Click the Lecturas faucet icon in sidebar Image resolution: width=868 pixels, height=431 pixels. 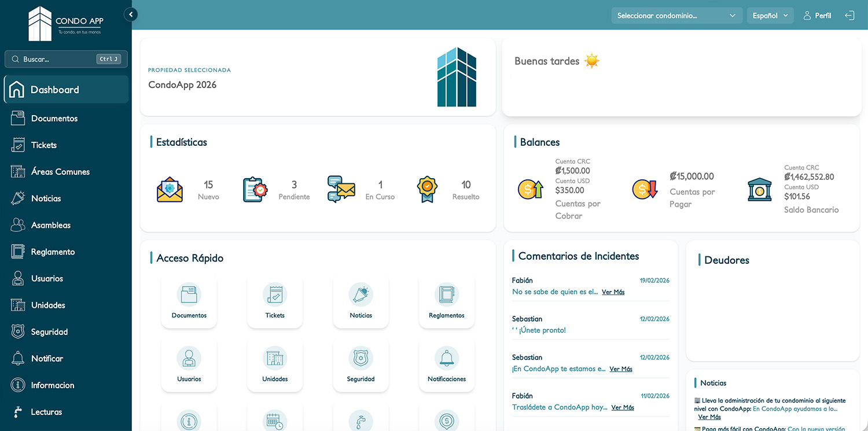tap(18, 412)
